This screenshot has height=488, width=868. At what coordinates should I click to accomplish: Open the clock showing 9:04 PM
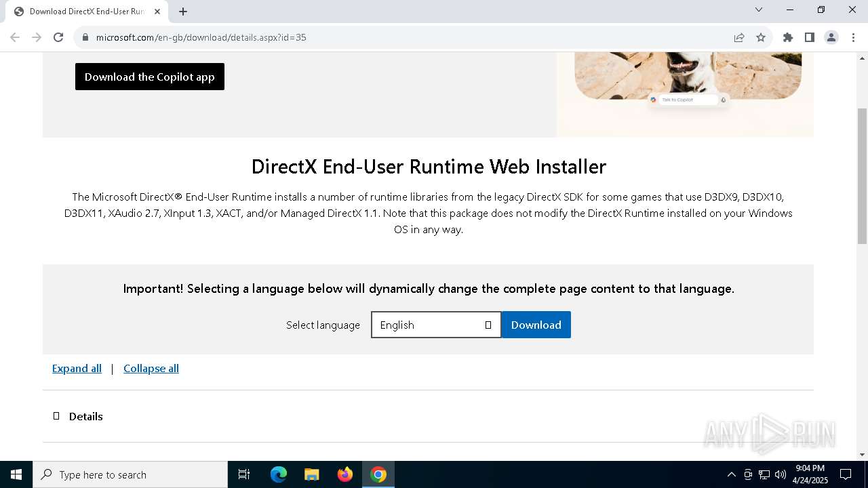click(x=810, y=474)
